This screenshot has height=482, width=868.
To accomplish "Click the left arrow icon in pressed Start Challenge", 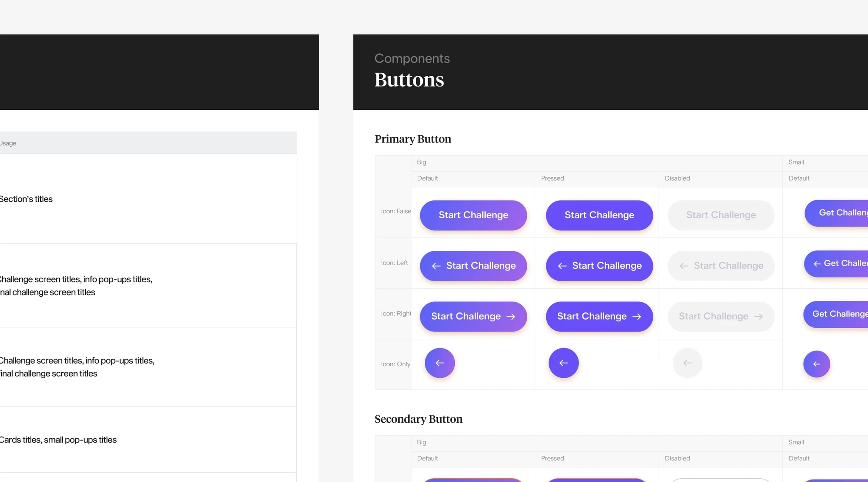I will [562, 266].
